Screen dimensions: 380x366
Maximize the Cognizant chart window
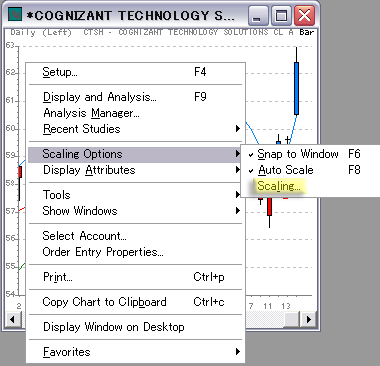coord(281,15)
